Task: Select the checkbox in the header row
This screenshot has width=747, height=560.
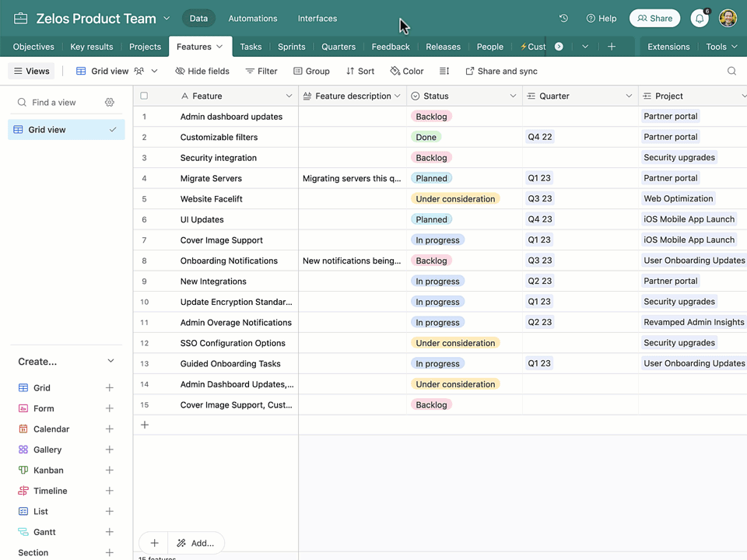Action: (x=144, y=95)
